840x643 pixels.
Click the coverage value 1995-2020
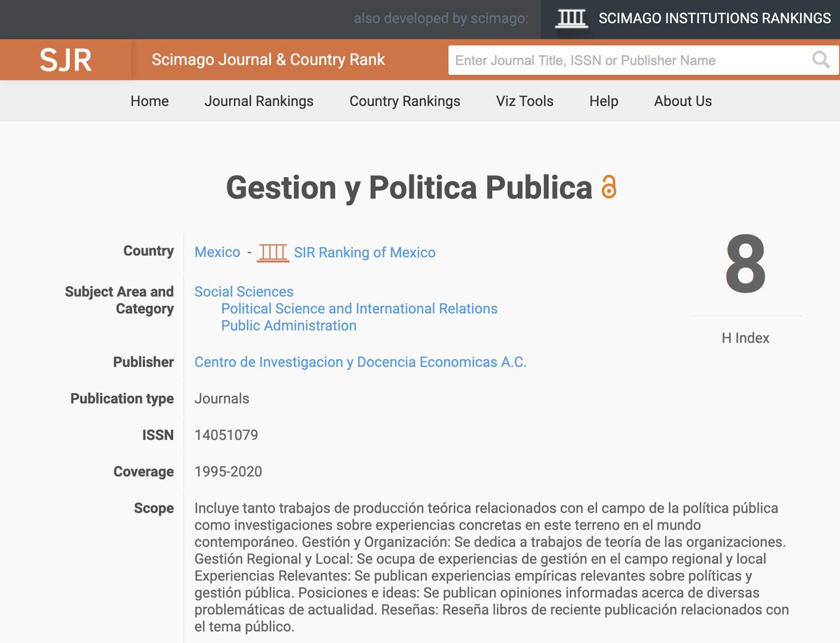click(x=228, y=471)
